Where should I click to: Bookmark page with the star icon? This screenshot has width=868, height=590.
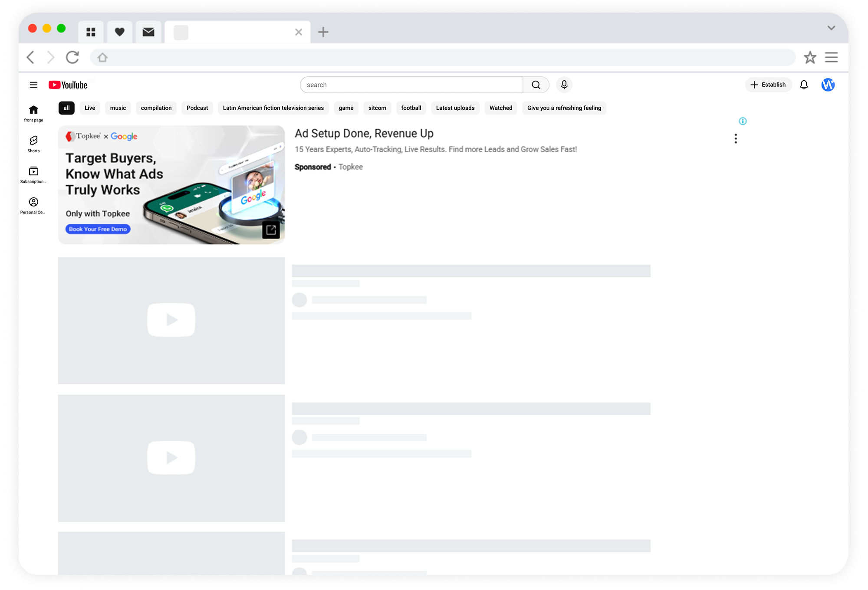[x=809, y=57]
